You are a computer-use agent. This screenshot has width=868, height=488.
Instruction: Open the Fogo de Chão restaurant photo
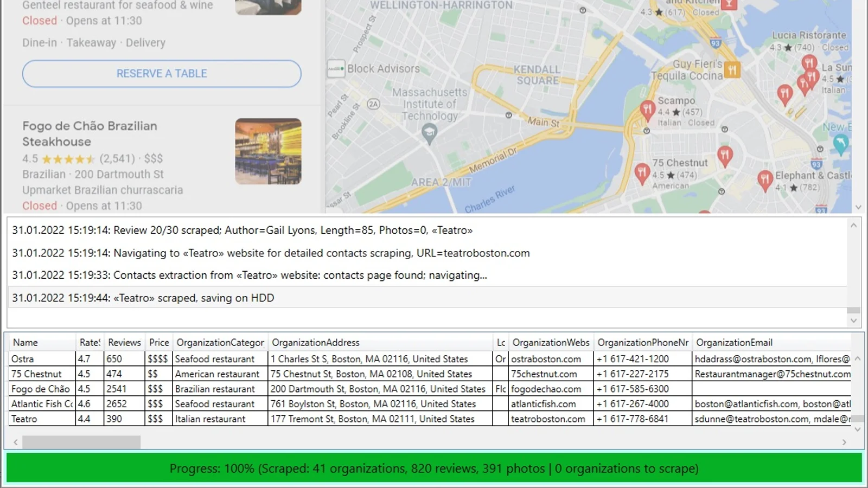pos(268,151)
